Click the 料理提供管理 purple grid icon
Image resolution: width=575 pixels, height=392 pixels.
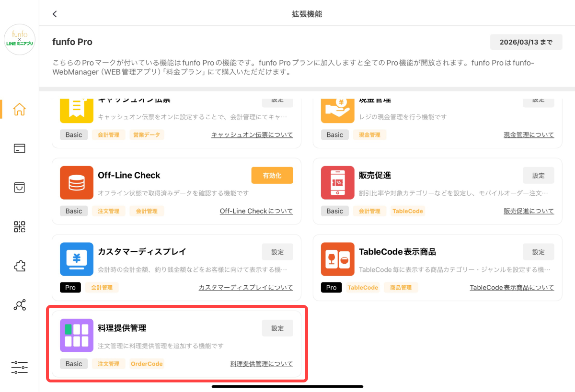pyautogui.click(x=77, y=336)
